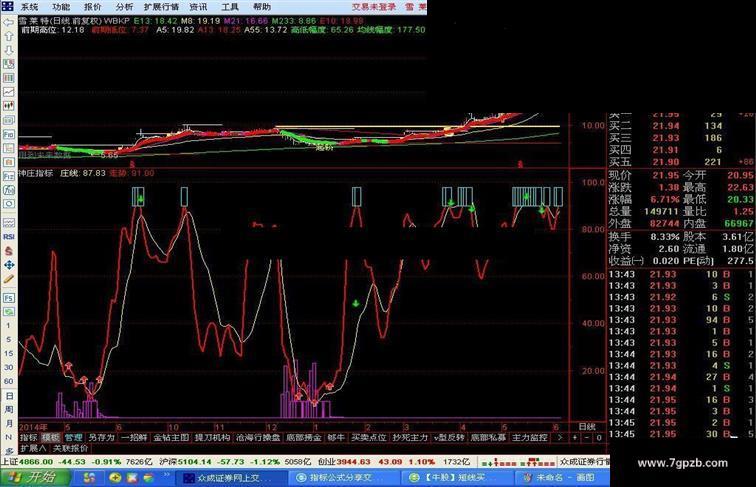Image resolution: width=756 pixels, height=487 pixels.
Task: Select the N period option
Action: (x=9, y=437)
